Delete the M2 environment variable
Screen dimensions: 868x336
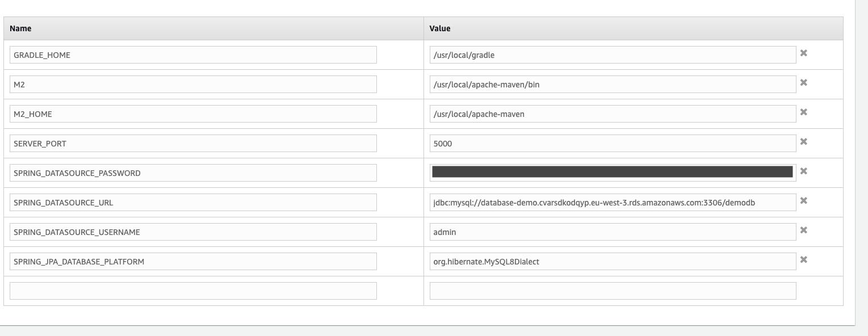[803, 83]
